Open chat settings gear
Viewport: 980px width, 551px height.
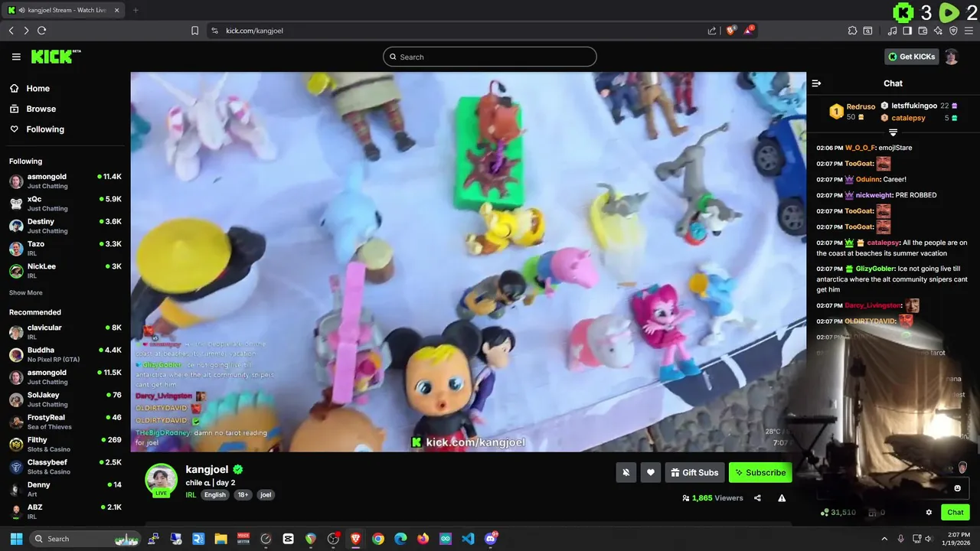pyautogui.click(x=929, y=513)
